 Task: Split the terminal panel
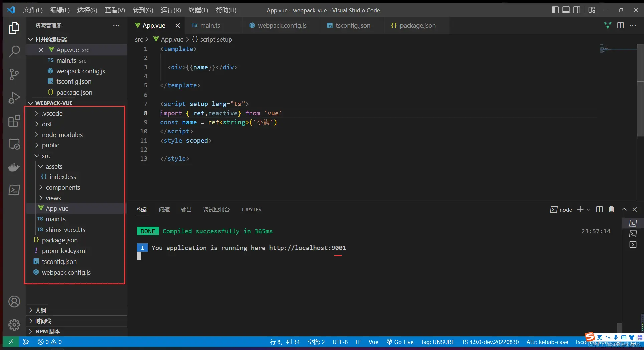coord(599,209)
